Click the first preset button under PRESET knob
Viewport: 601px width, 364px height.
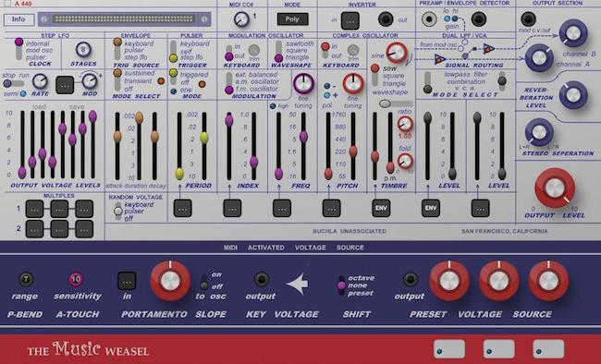(x=449, y=348)
